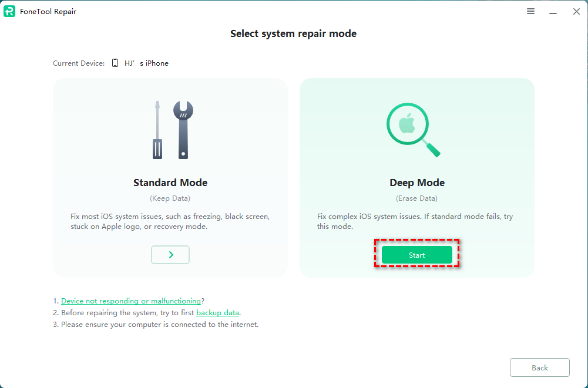Click the '(Erase Data)' label
Viewport: 588px width, 388px height.
click(417, 198)
